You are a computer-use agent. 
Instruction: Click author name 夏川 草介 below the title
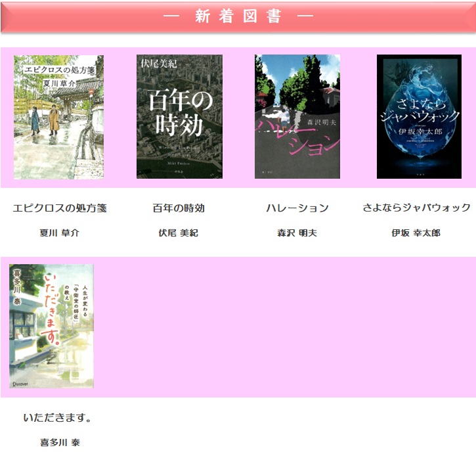(60, 233)
